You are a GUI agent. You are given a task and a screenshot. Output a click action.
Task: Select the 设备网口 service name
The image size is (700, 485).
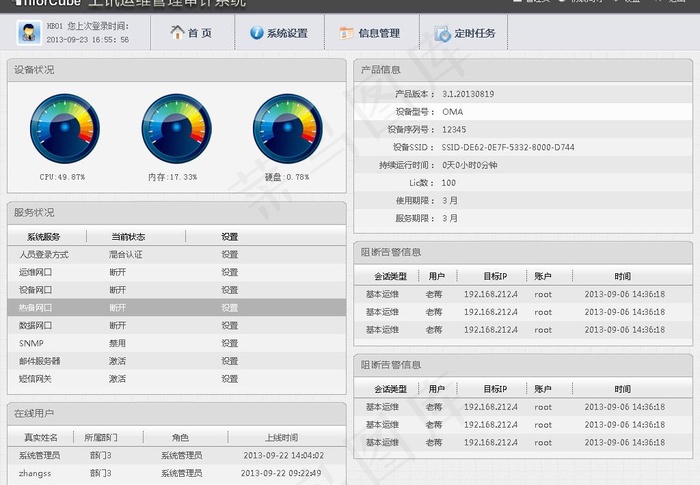click(35, 290)
